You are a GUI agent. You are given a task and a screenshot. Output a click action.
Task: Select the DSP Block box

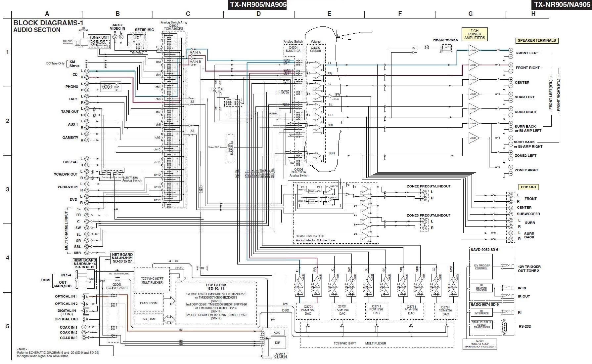tap(216, 303)
